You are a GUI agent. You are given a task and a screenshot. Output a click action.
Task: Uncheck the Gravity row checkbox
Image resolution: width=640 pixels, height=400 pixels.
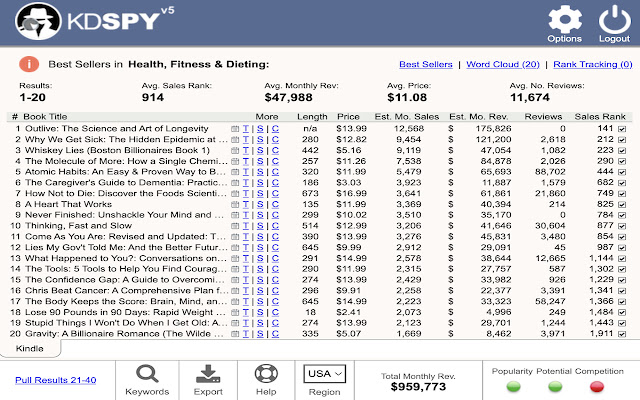point(622,334)
